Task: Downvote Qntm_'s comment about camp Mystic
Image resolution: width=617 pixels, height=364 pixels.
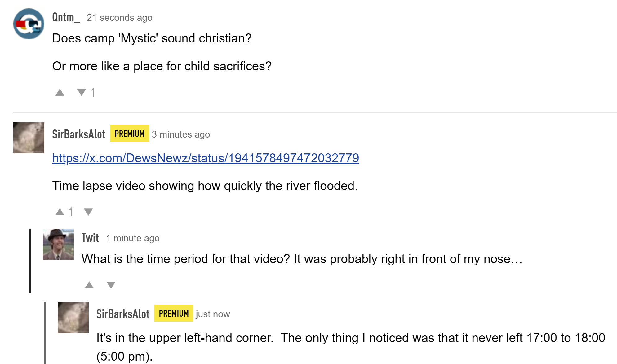Action: tap(82, 92)
